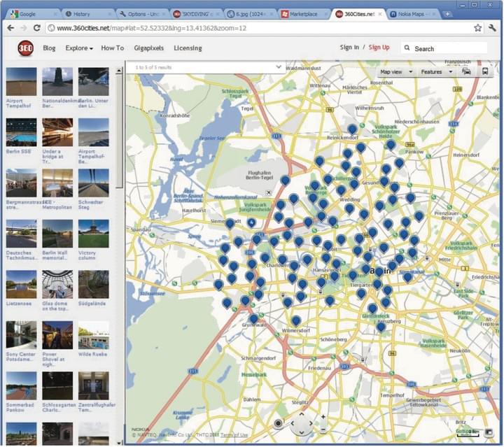Show public transport layer with bus icon
504x447 pixels.
click(485, 71)
